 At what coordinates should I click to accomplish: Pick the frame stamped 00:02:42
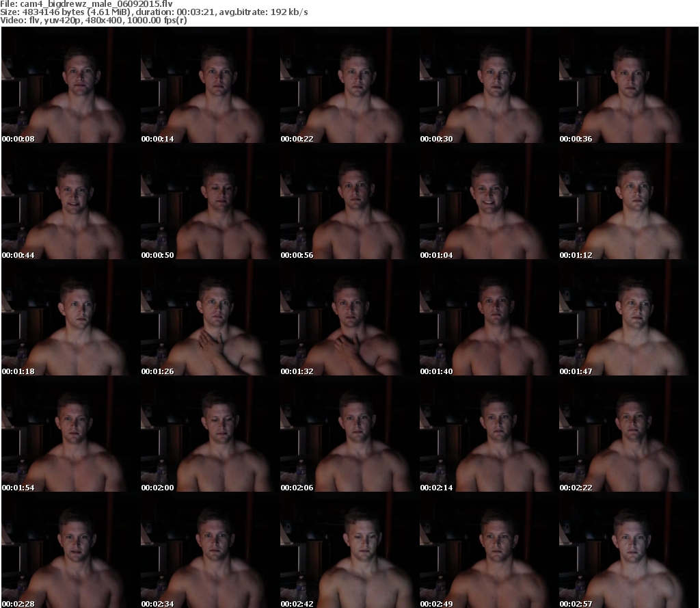(349, 550)
